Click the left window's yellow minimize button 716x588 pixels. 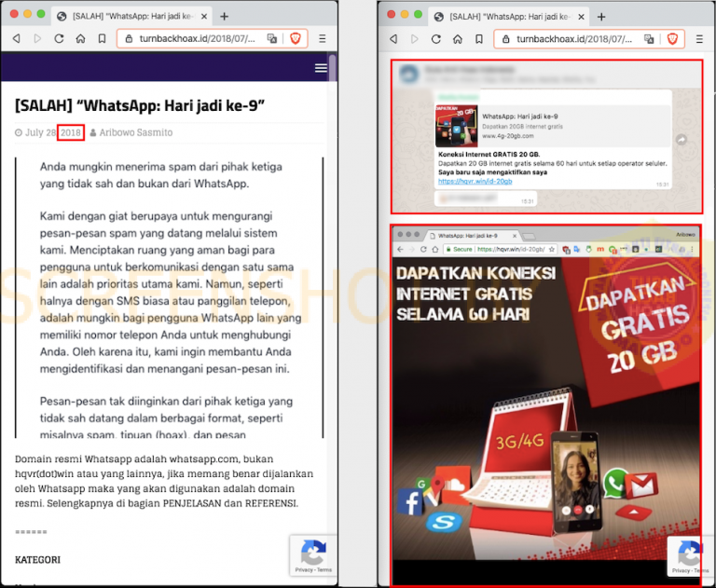click(27, 14)
